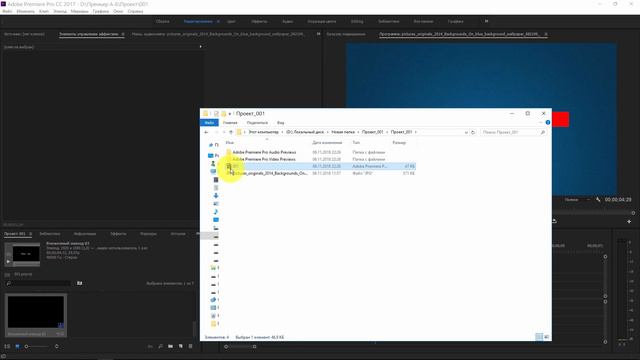Sort Explorer files by Дата изменения column
This screenshot has height=360, width=640.
click(x=327, y=143)
